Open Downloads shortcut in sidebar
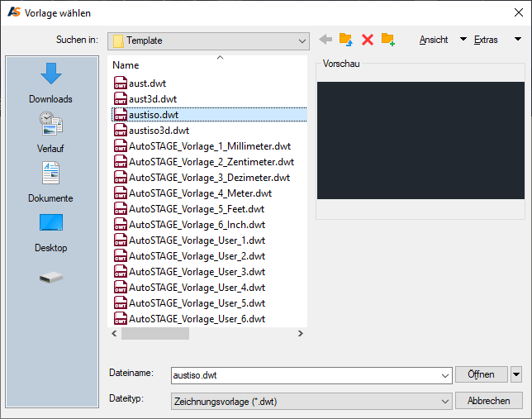This screenshot has height=419, width=532. [x=51, y=83]
